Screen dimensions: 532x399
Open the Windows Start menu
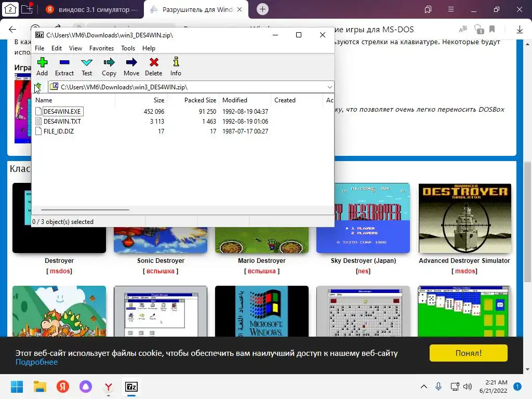pos(17,387)
